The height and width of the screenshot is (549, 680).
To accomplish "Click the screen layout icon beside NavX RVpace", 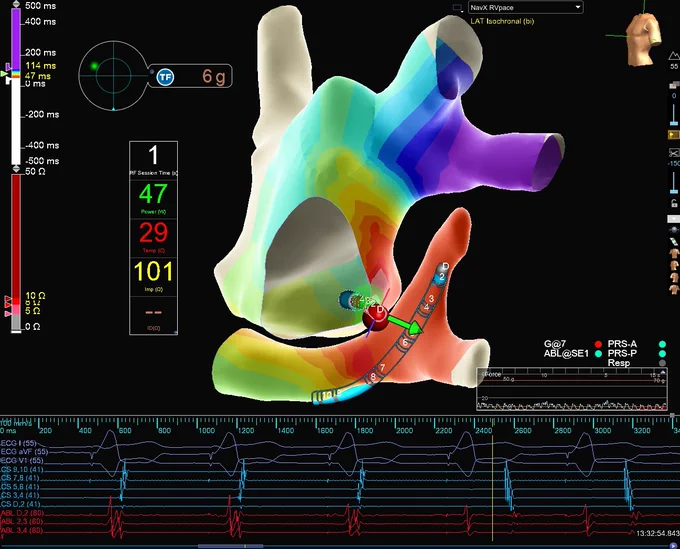I will click(458, 7).
